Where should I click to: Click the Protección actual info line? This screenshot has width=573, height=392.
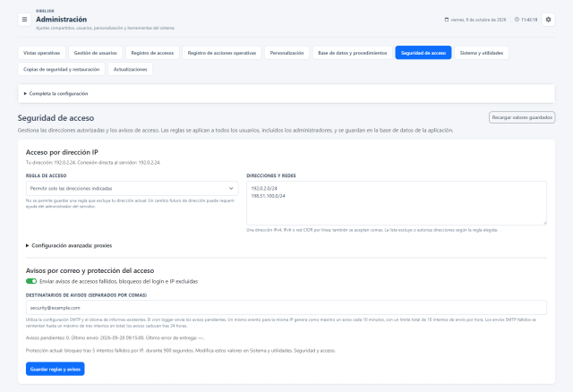pyautogui.click(x=181, y=350)
